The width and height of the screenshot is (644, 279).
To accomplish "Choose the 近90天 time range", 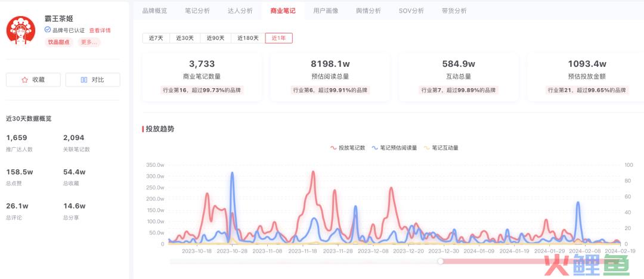I will pyautogui.click(x=216, y=38).
